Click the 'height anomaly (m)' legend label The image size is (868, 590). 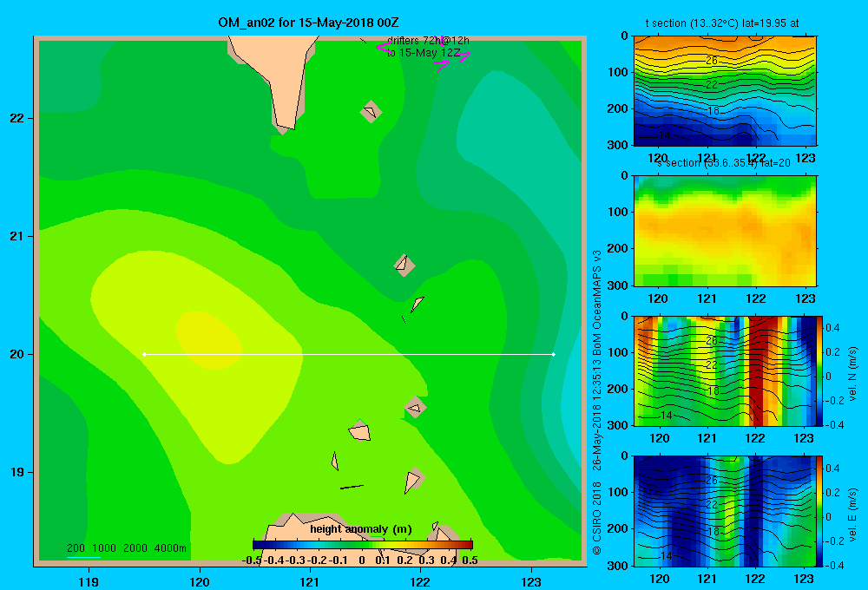tap(361, 529)
